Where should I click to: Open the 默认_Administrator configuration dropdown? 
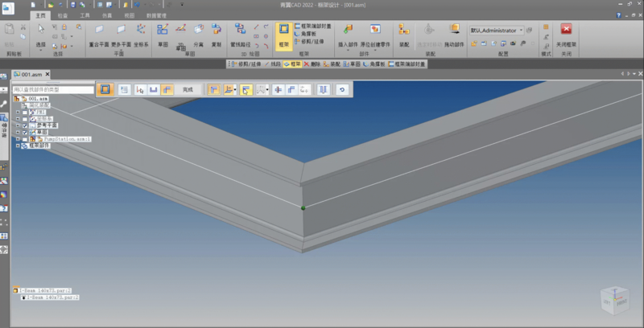tap(522, 31)
